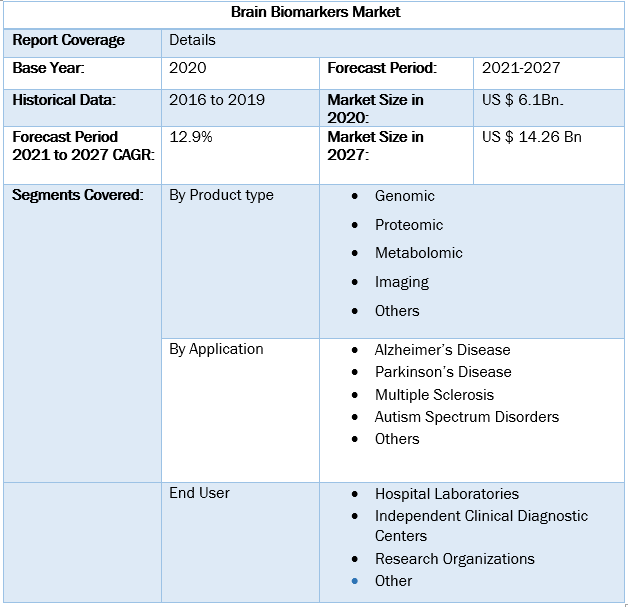Click the 12.9% CAGR value

(x=191, y=137)
